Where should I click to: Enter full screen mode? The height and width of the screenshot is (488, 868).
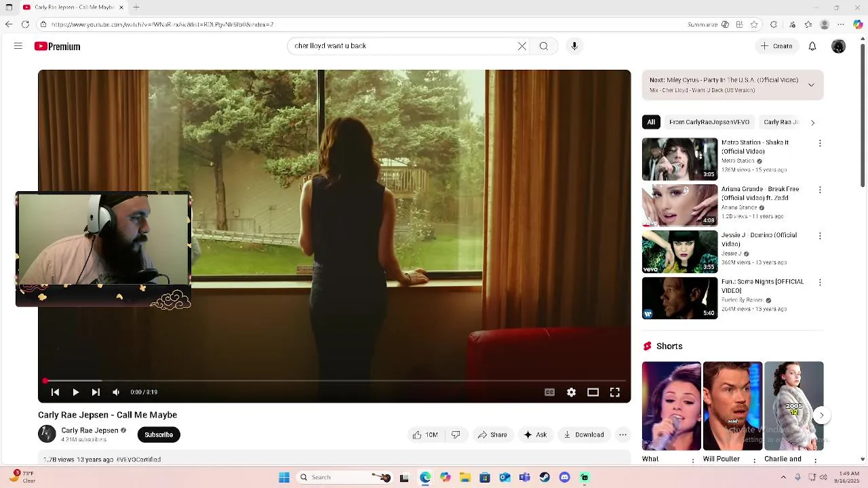click(x=615, y=392)
